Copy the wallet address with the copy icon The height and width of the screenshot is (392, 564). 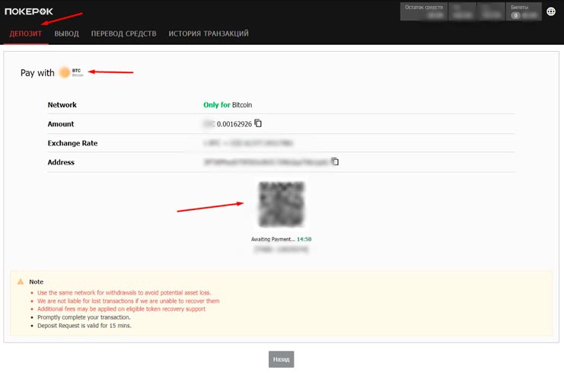pyautogui.click(x=335, y=161)
